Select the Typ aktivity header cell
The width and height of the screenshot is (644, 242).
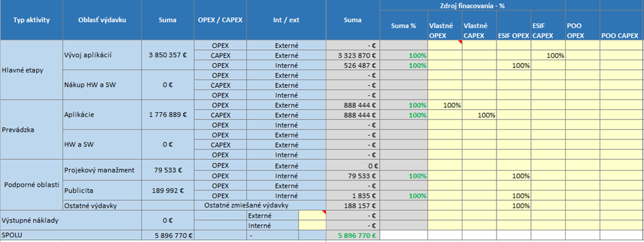31,20
